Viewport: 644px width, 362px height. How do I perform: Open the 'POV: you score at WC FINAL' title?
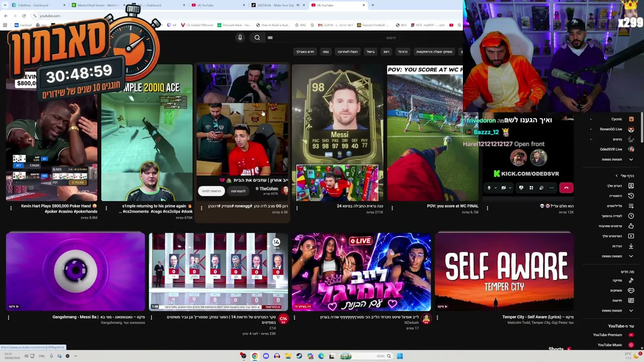tap(453, 206)
